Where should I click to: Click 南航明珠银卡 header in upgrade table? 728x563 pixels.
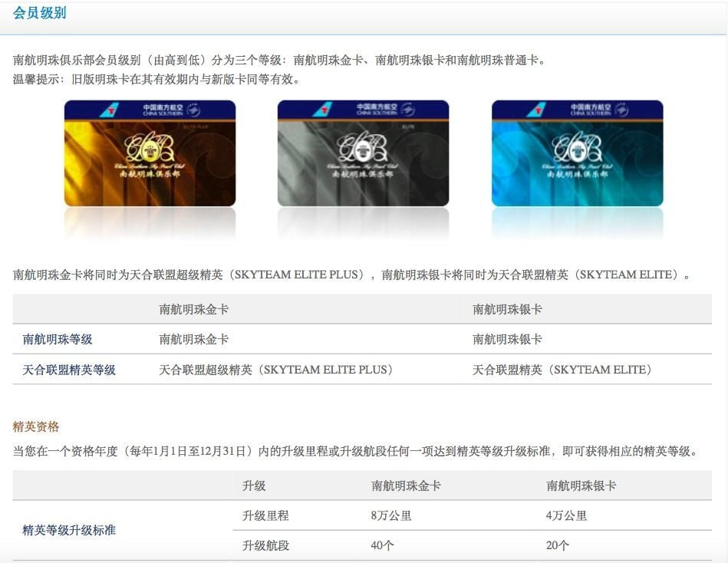tap(581, 486)
